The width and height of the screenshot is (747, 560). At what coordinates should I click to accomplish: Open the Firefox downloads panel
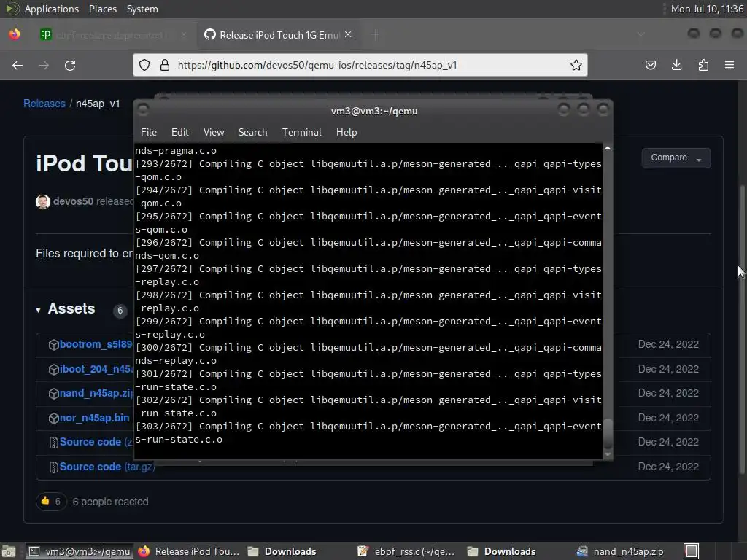676,65
